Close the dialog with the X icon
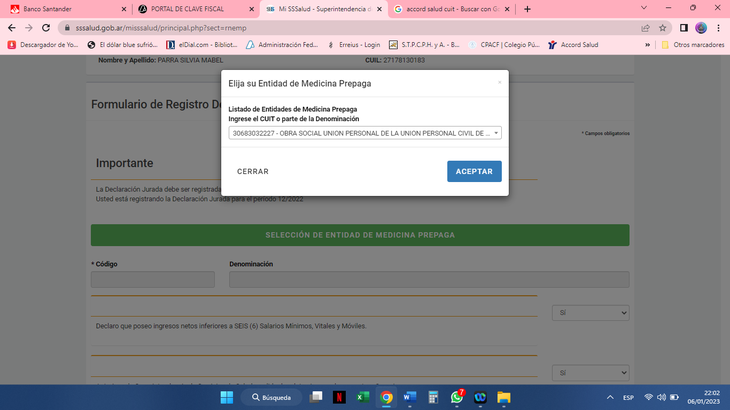 (x=499, y=83)
